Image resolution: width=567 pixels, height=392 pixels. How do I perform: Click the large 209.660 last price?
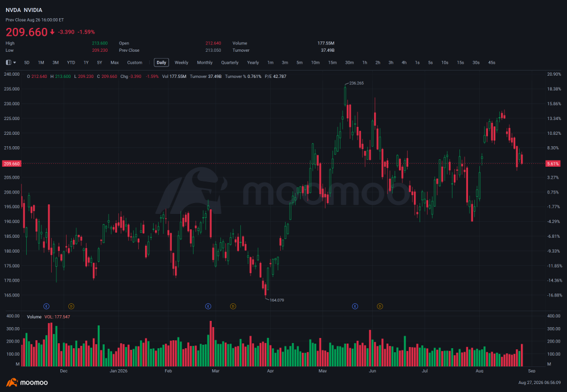26,32
